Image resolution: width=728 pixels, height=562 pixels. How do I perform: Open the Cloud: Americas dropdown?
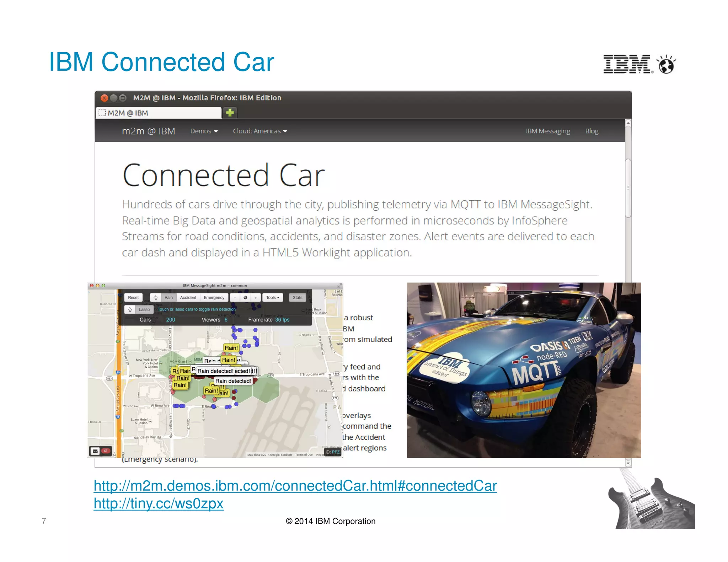click(260, 131)
